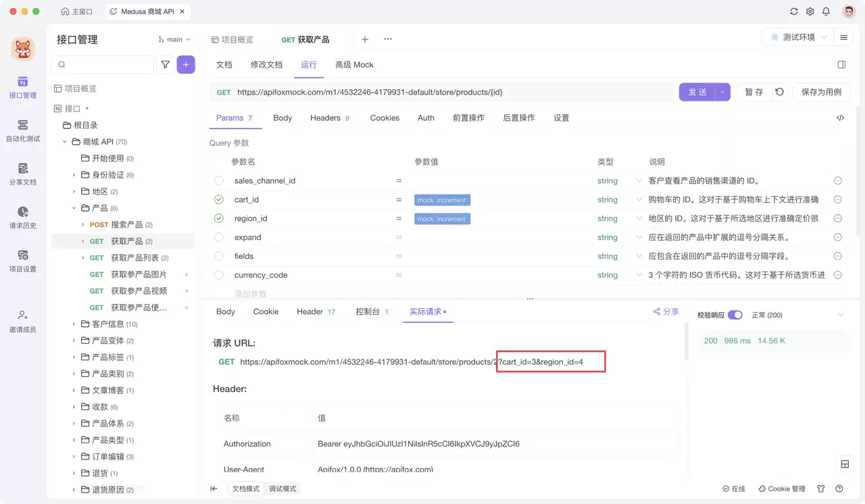Image resolution: width=865 pixels, height=504 pixels.
Task: Switch to the 文档 tab
Action: pyautogui.click(x=224, y=65)
